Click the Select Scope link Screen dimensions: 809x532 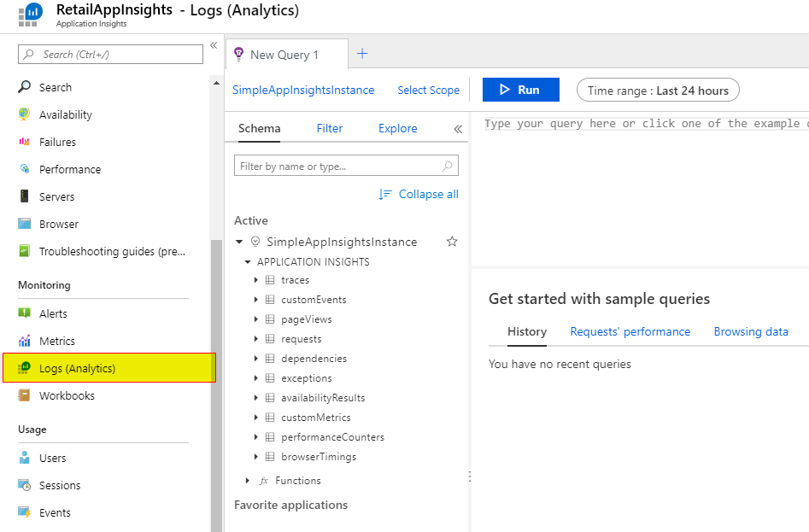[x=428, y=90]
